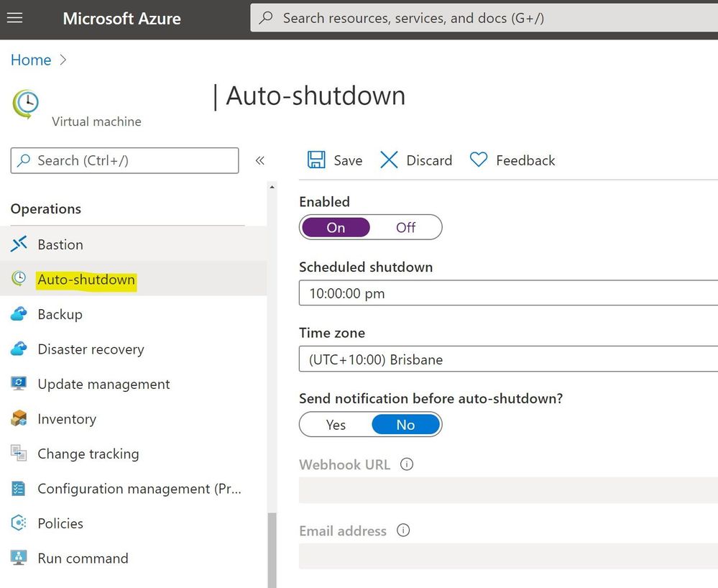This screenshot has height=588, width=718.
Task: Click the Change tracking icon
Action: (19, 454)
